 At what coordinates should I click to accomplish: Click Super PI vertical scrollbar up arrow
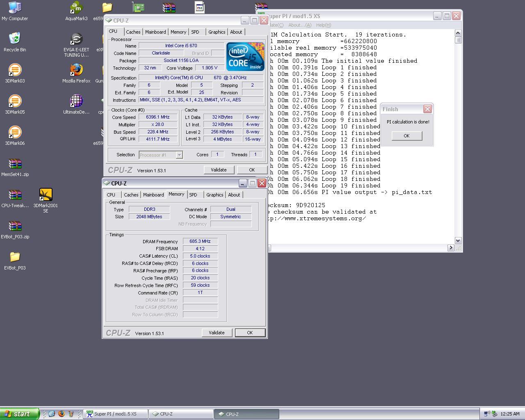[458, 33]
